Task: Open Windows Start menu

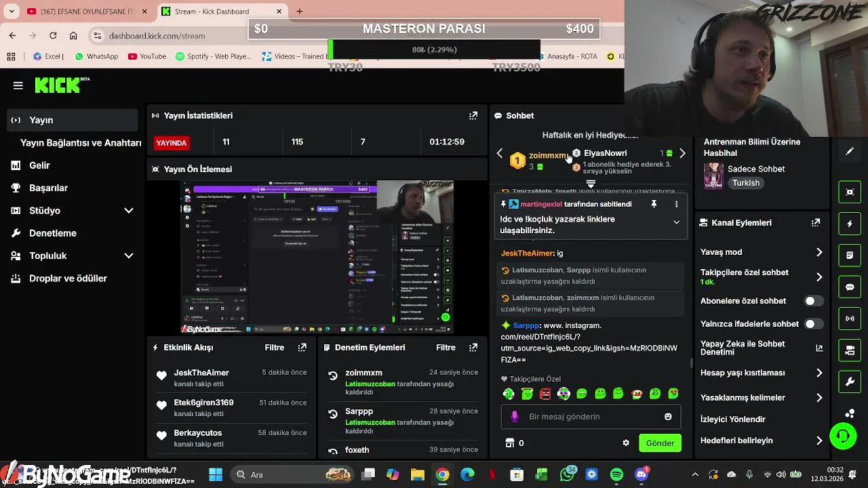Action: 216,474
